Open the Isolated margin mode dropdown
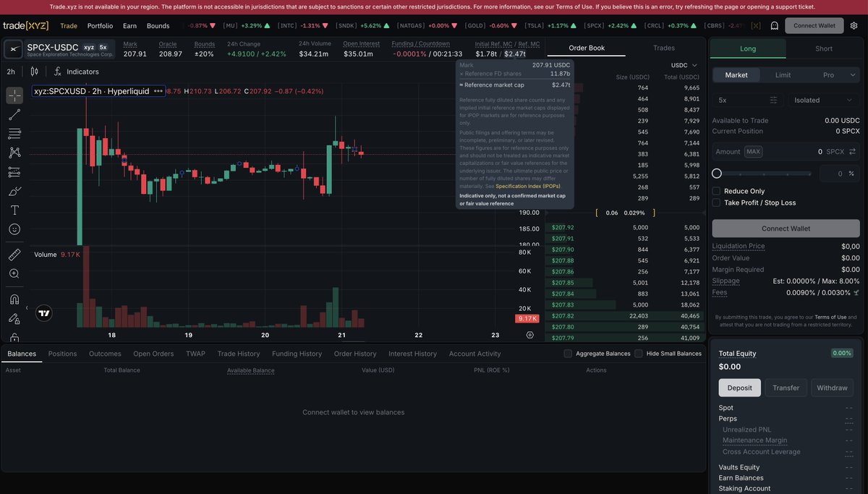868x494 pixels. click(824, 100)
